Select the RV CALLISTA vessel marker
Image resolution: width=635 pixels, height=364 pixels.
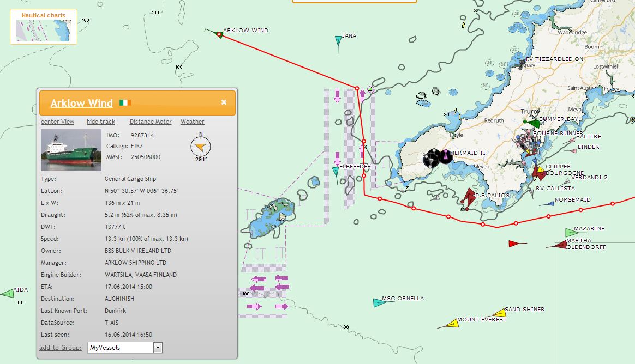point(531,193)
